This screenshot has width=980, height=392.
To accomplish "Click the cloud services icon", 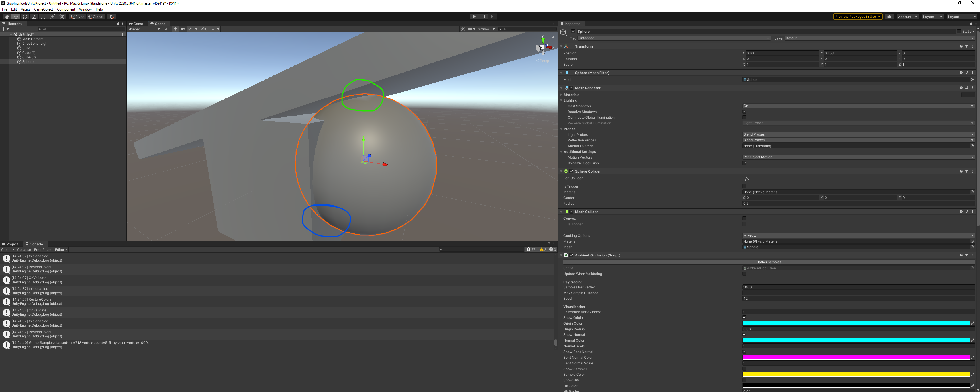I will click(889, 17).
